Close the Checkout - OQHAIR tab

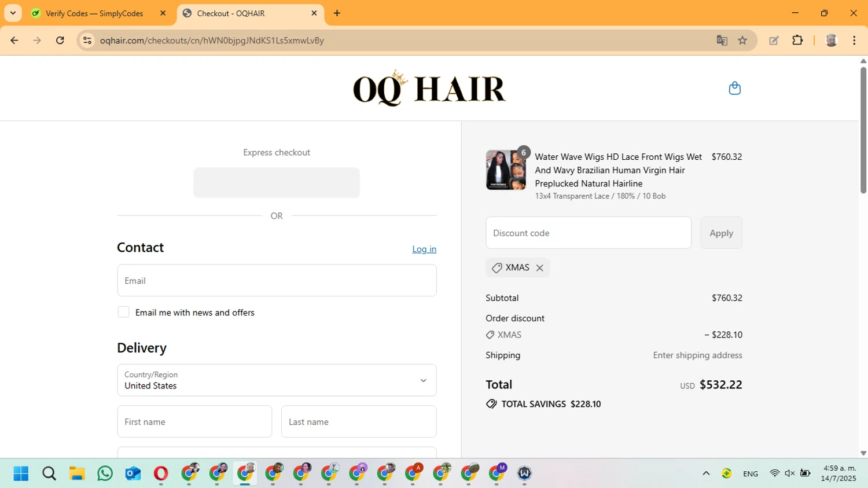pos(314,13)
